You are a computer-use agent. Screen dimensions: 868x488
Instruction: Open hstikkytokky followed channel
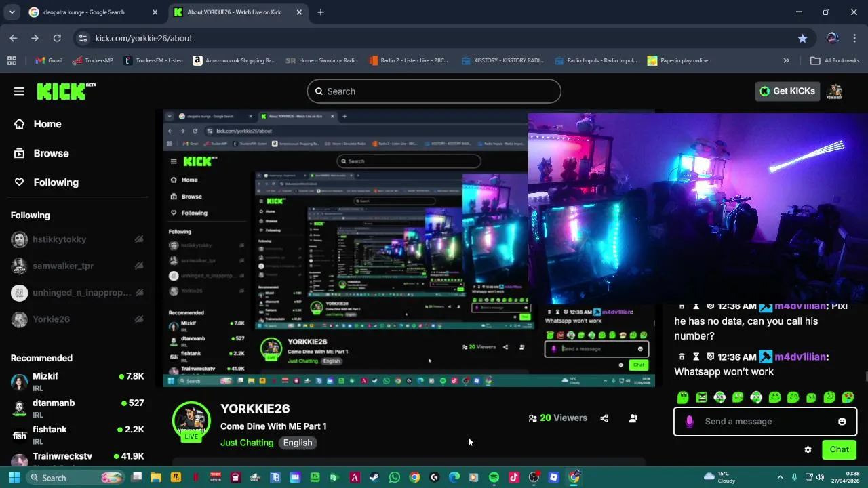77,239
